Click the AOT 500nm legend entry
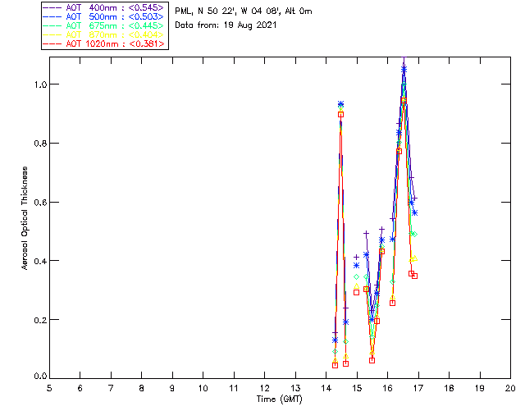 click(x=103, y=16)
